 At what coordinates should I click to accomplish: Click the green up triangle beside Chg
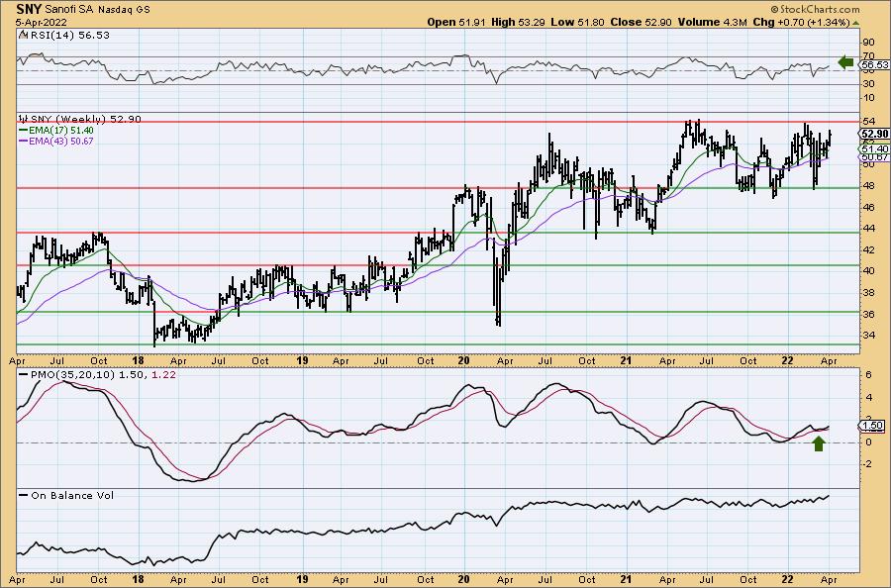[855, 23]
